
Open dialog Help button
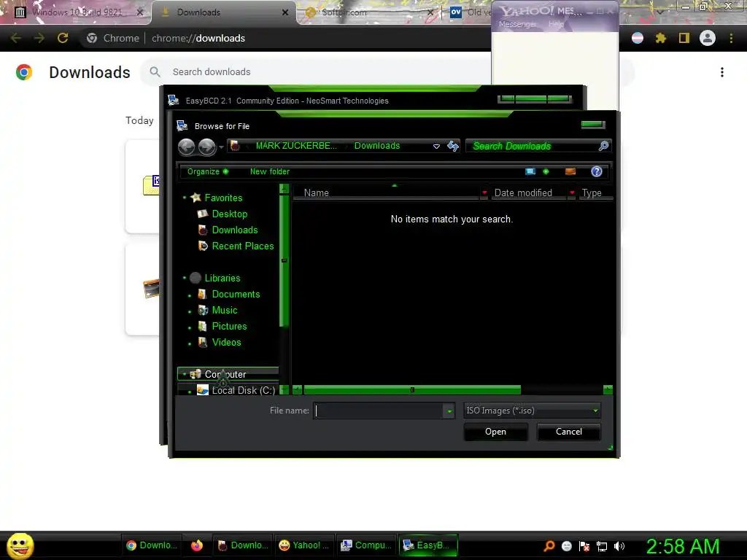click(x=597, y=171)
